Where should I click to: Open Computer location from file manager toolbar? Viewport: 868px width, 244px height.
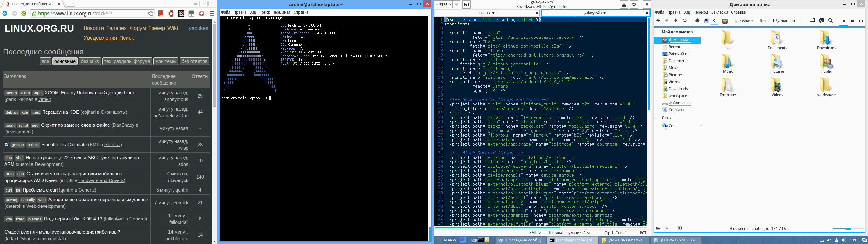(706, 21)
